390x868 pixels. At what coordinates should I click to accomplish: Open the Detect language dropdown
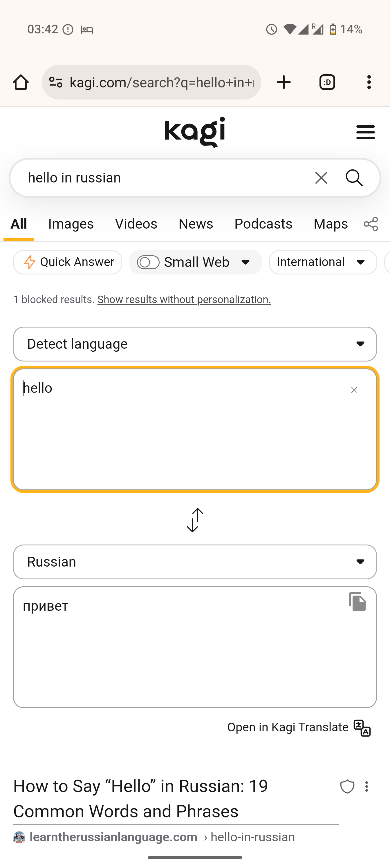[x=195, y=344]
